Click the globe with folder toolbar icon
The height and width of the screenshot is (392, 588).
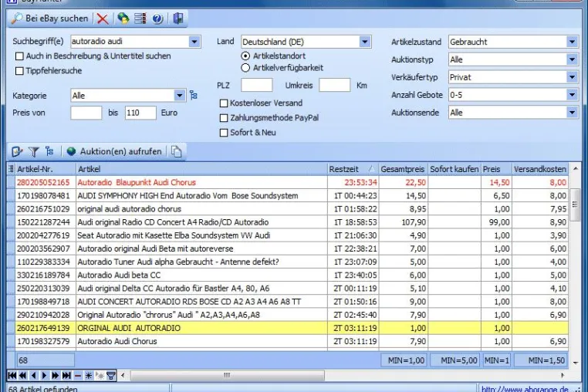123,19
